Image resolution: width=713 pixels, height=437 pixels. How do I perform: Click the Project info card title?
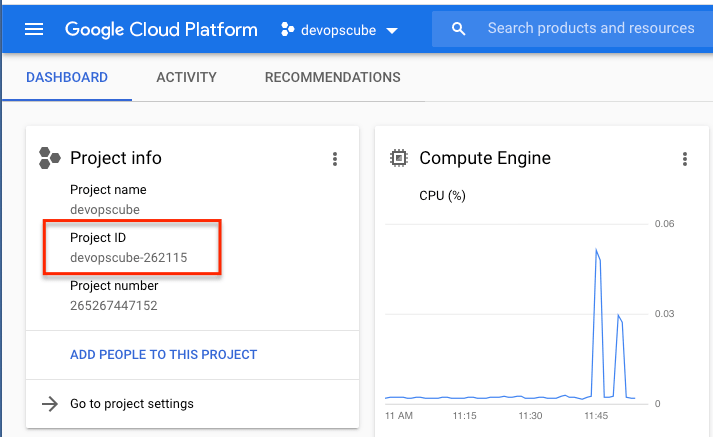[x=116, y=158]
